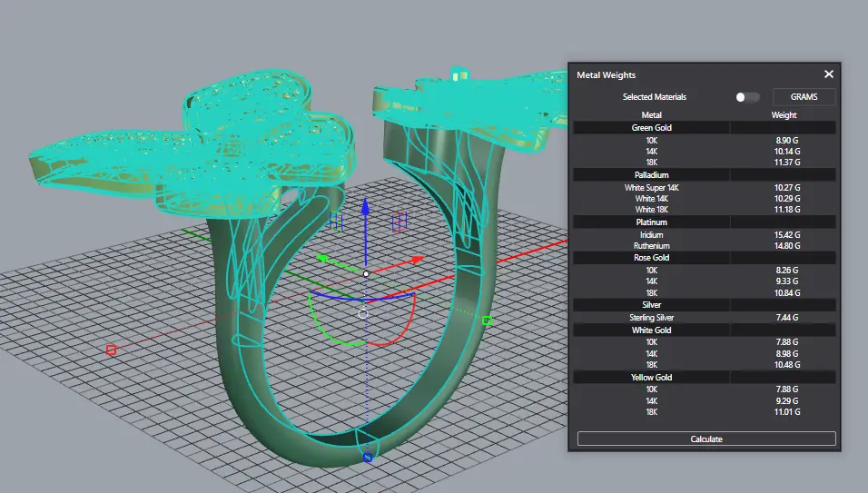Screen dimensions: 868x493
Task: Select the Yellow Gold header row
Action: point(705,378)
